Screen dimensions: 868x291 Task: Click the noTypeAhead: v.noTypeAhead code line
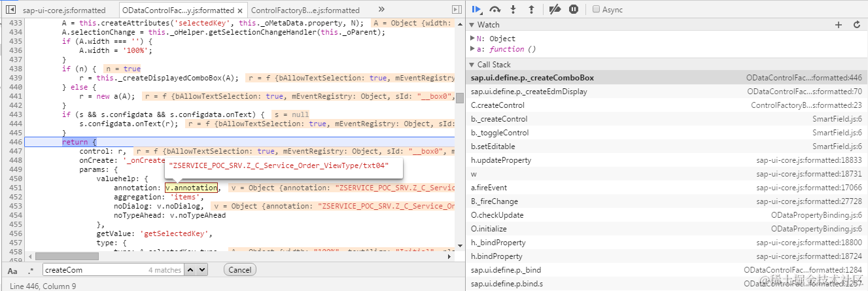(x=169, y=215)
